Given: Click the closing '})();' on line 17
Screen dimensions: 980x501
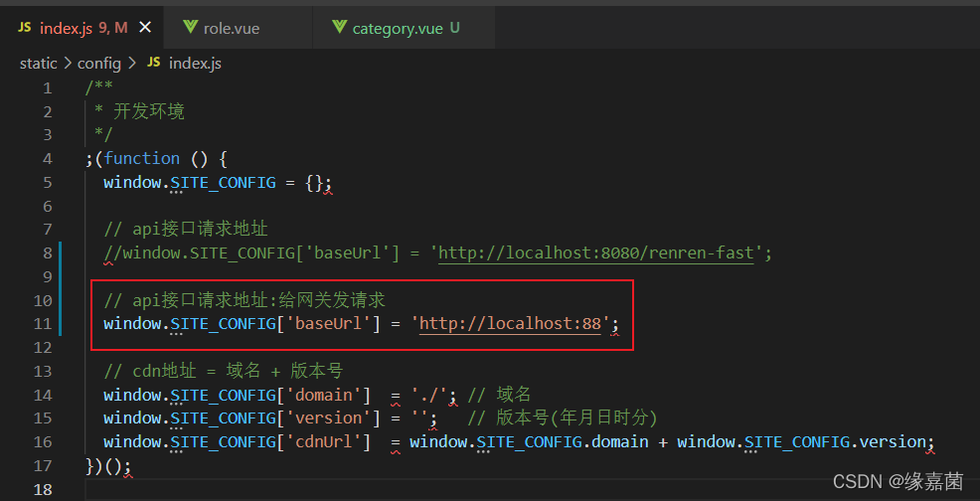Looking at the screenshot, I should (108, 465).
